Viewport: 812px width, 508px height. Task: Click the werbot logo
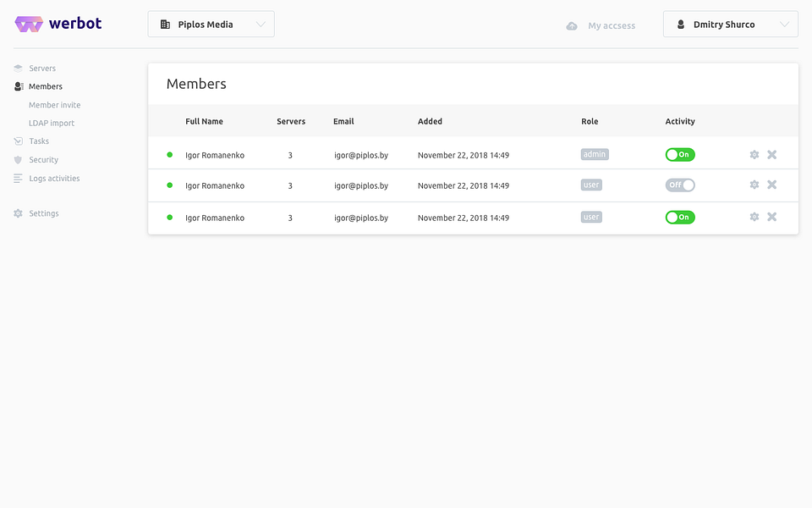pyautogui.click(x=58, y=24)
